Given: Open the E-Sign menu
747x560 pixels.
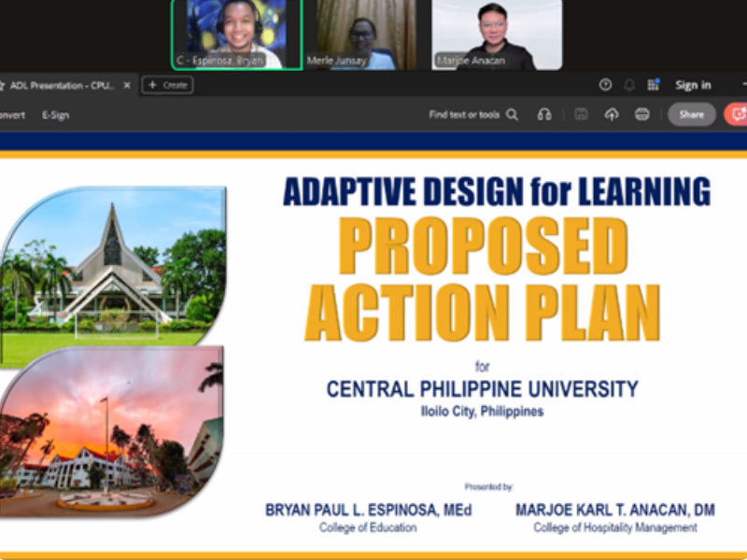Looking at the screenshot, I should (55, 115).
